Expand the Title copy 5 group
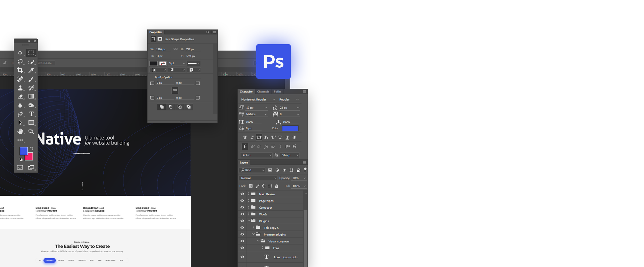The height and width of the screenshot is (267, 644). click(253, 227)
